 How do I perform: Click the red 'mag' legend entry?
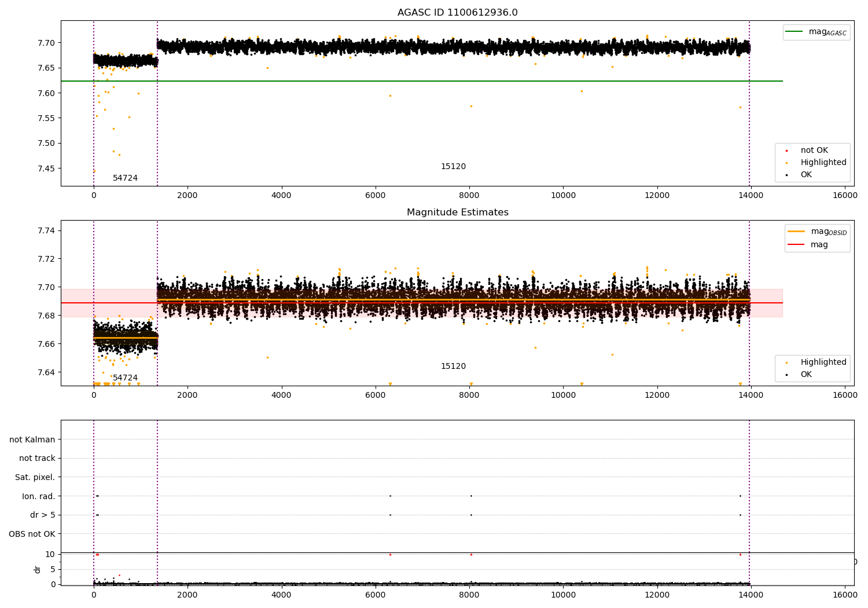pos(809,245)
